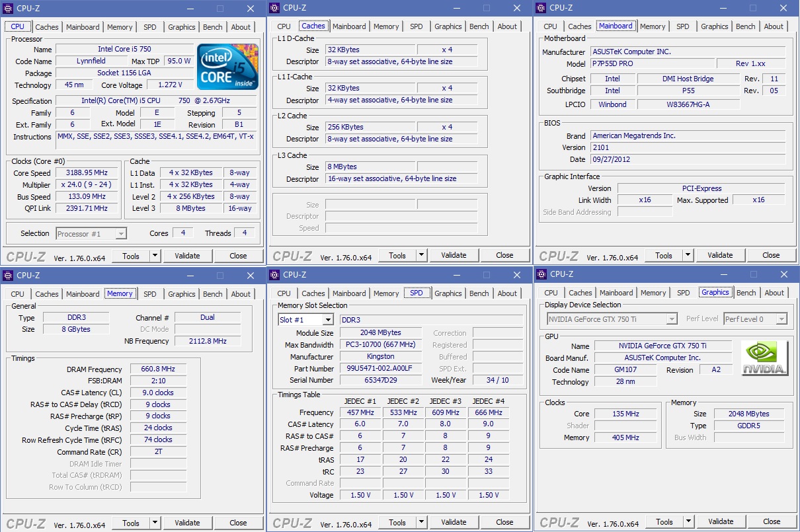Open the NVIDIA GeForce display device dropdown
Screen dimensions: 800x532
pos(672,319)
